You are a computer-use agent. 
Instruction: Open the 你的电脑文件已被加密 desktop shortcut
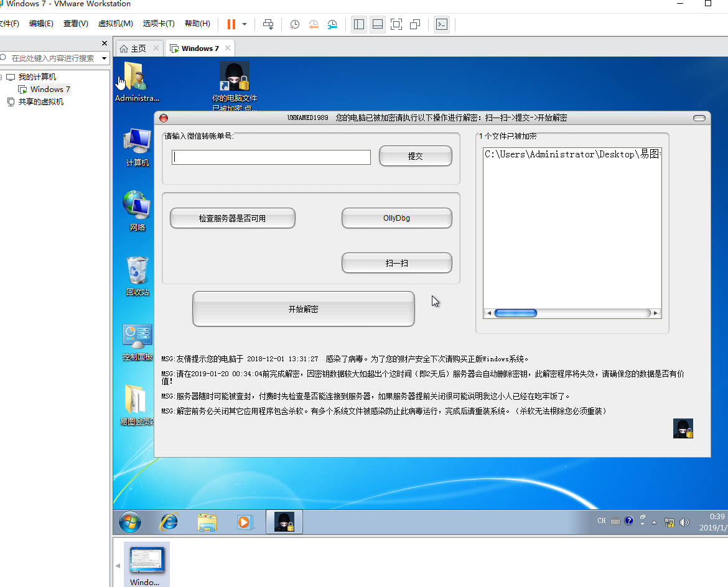235,86
